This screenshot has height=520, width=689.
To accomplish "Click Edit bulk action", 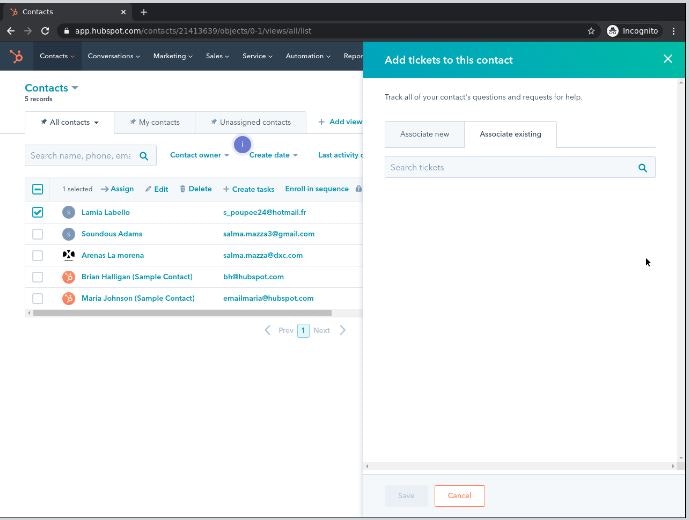I will [x=156, y=189].
